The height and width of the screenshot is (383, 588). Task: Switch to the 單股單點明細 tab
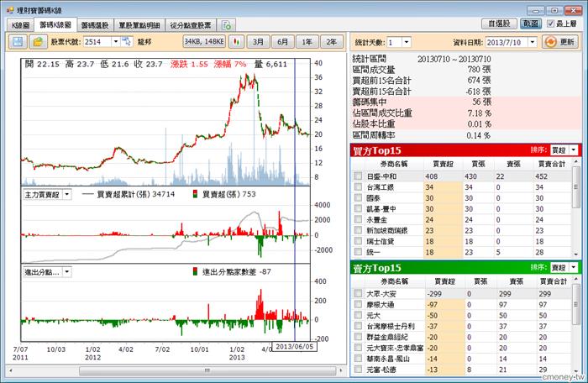pyautogui.click(x=139, y=25)
